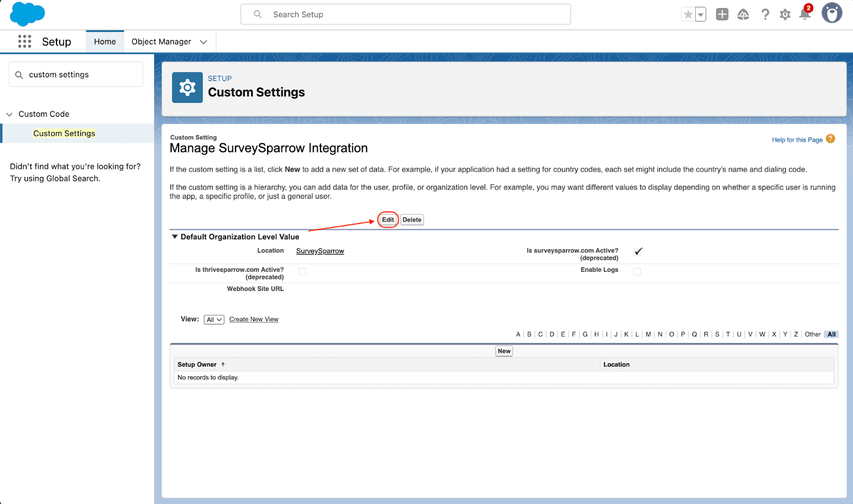Add page to favorites star icon

688,14
